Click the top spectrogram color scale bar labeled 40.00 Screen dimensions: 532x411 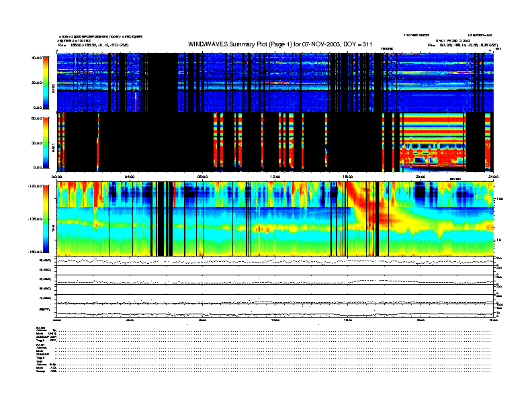(x=46, y=83)
